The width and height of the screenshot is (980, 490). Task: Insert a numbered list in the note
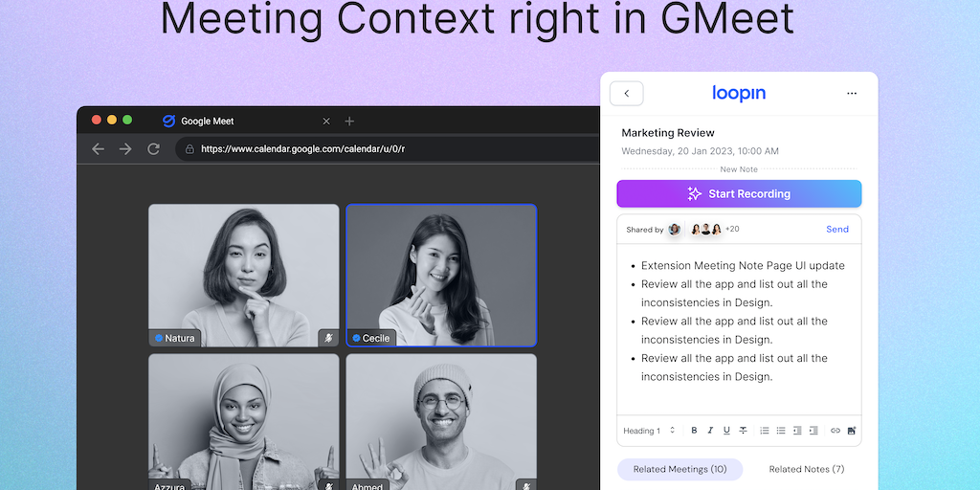point(765,431)
